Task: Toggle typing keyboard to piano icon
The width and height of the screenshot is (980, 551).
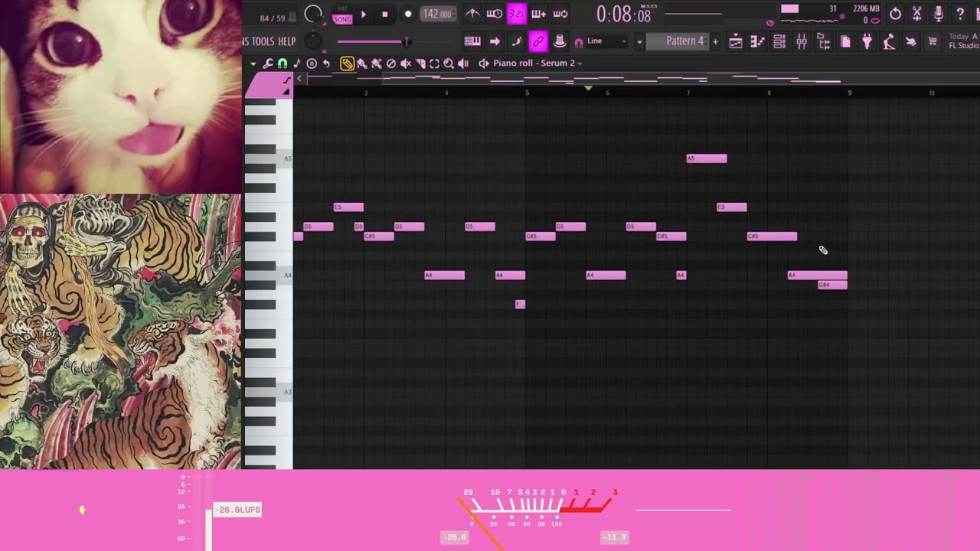Action: 472,41
